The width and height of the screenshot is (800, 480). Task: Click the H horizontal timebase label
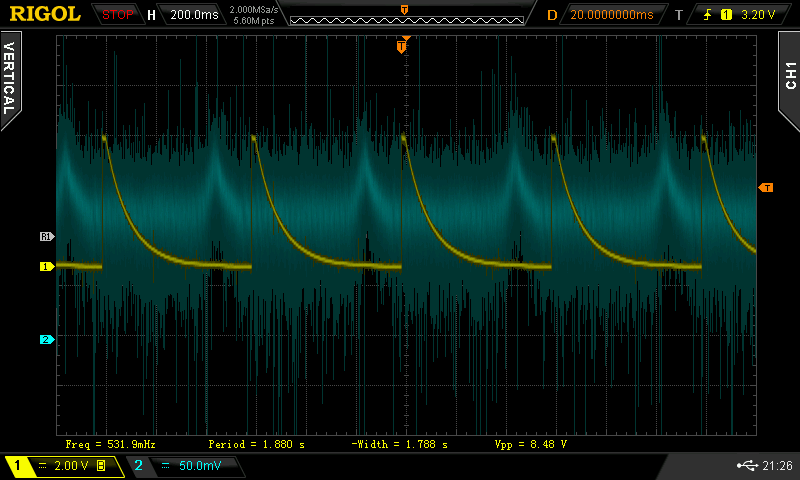click(x=151, y=15)
